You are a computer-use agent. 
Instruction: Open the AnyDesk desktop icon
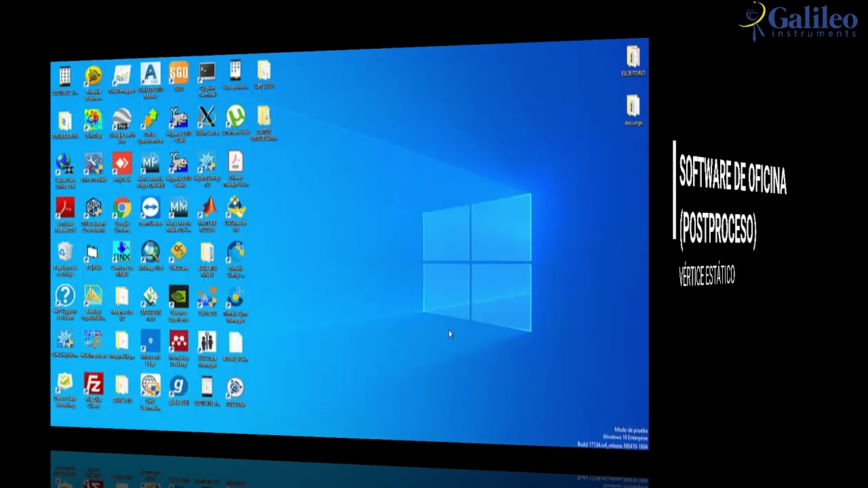tap(121, 167)
